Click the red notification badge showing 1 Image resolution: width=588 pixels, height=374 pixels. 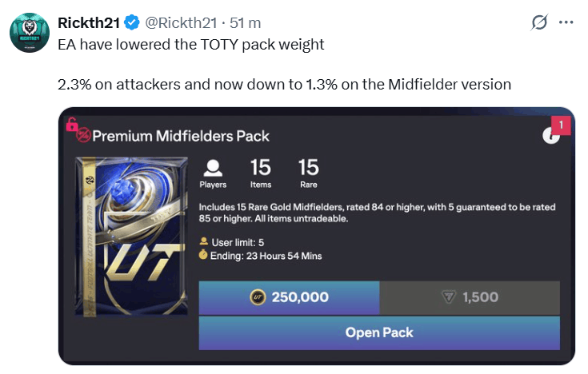click(x=561, y=125)
